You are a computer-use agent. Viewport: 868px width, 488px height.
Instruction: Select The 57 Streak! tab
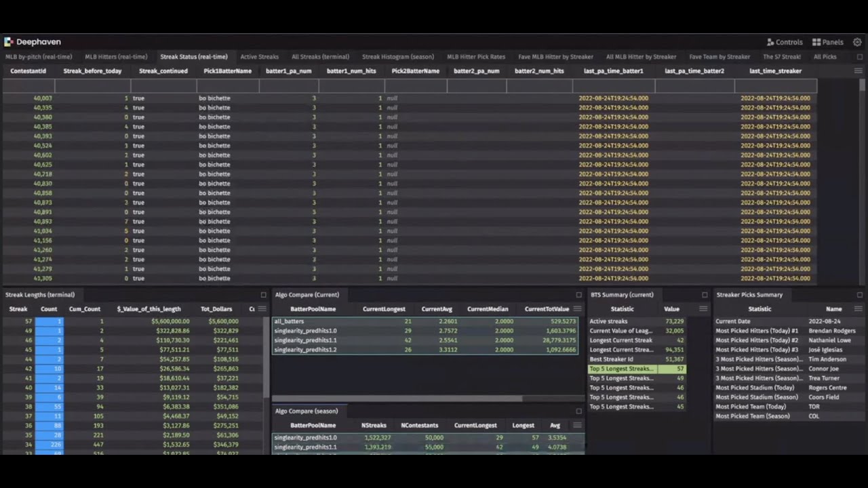(782, 57)
